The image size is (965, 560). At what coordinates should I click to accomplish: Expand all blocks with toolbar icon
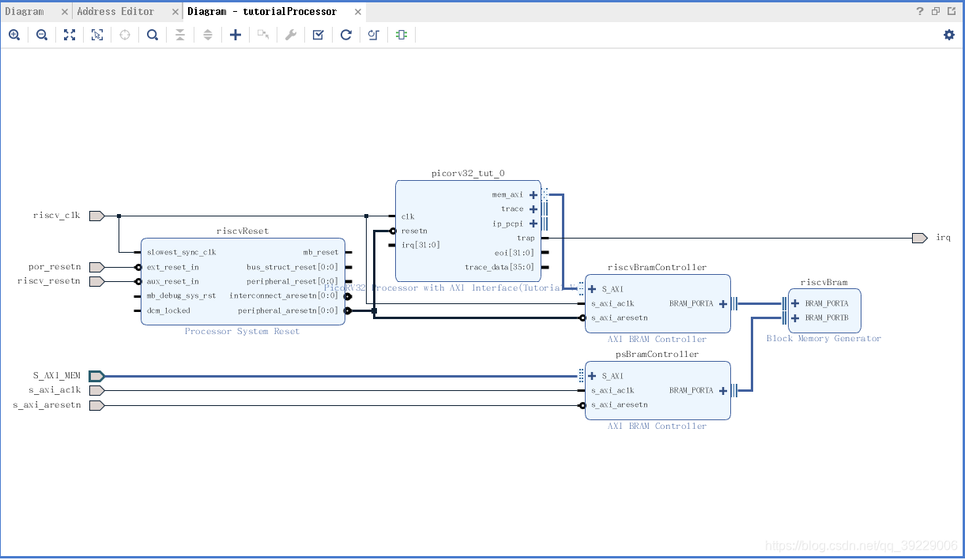pos(208,35)
